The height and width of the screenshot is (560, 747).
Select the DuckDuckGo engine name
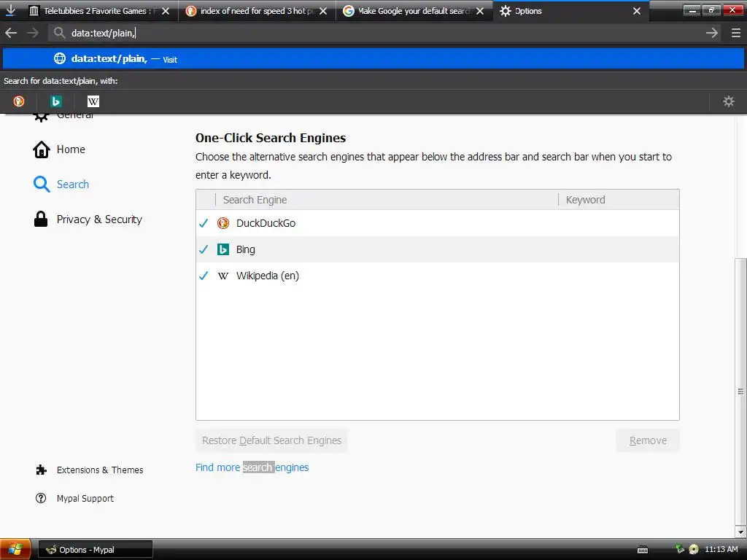[266, 223]
